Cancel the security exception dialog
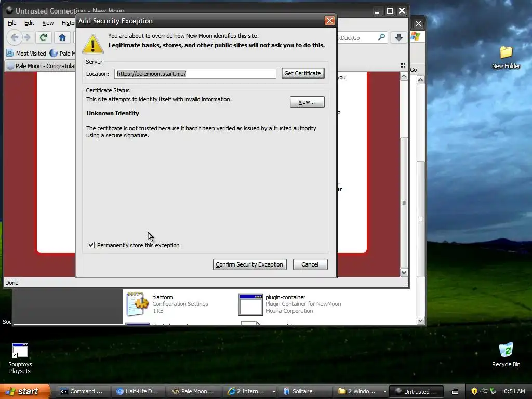This screenshot has height=399, width=532. (x=310, y=264)
